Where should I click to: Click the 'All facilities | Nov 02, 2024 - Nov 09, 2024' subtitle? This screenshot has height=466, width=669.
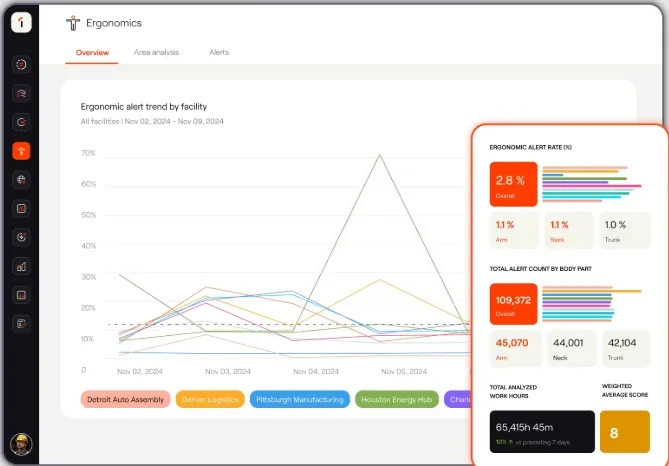(152, 121)
